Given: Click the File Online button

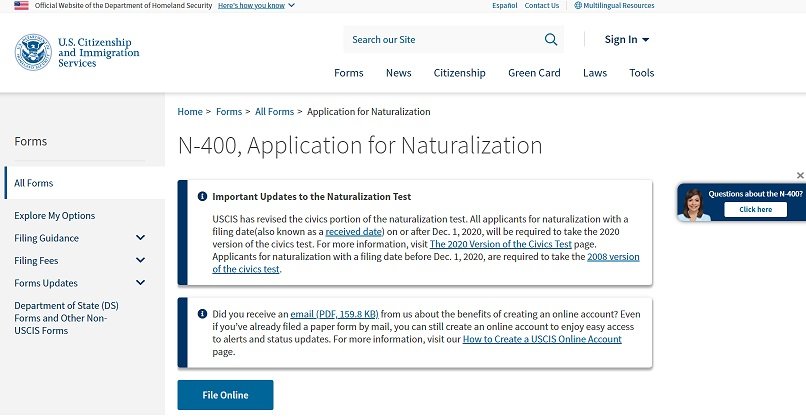Looking at the screenshot, I should (x=225, y=395).
